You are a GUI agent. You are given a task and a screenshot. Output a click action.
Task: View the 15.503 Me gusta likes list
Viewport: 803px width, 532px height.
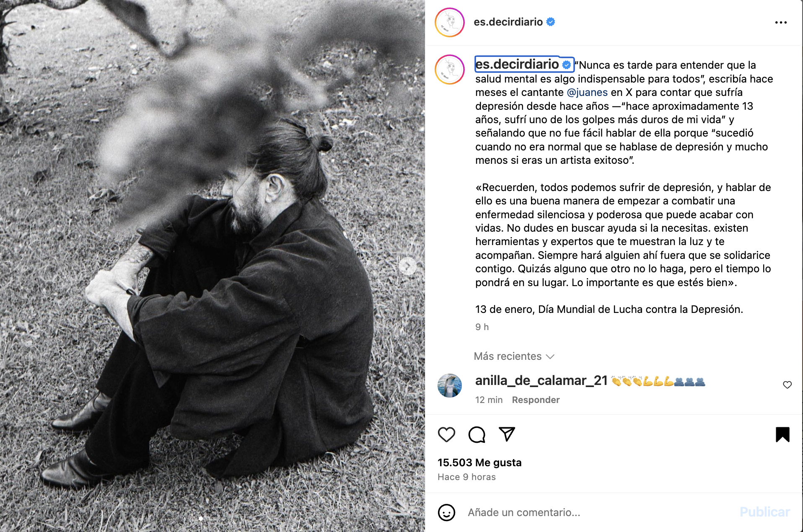click(479, 462)
